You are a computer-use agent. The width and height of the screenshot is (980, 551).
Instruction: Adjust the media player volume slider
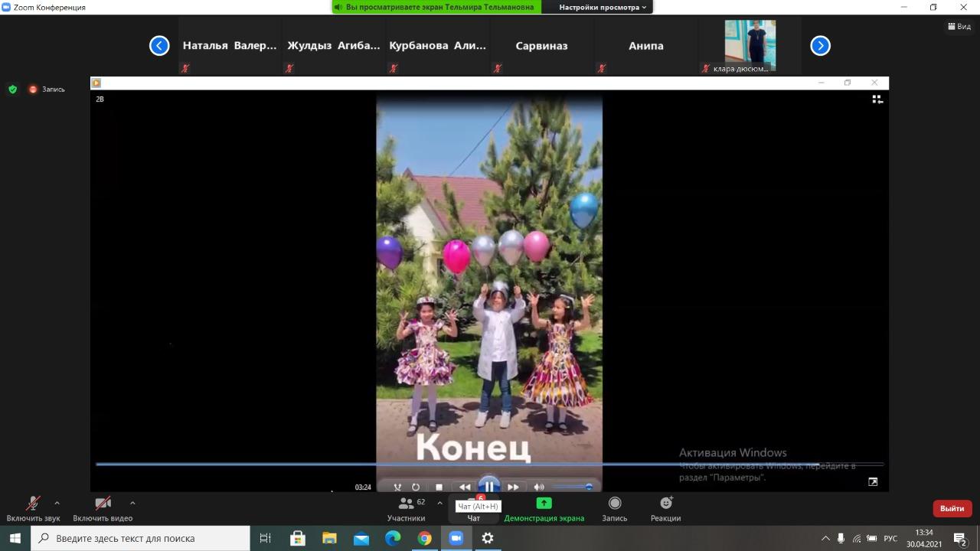(x=571, y=487)
